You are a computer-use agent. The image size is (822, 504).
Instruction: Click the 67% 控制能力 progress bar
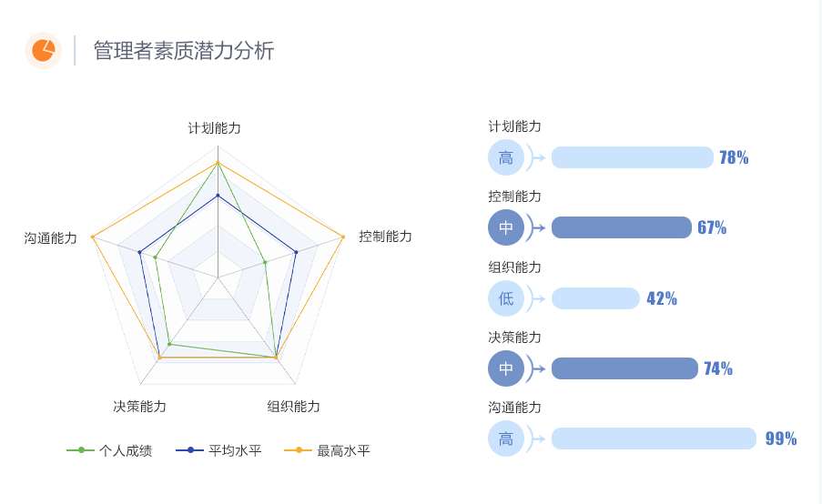click(x=621, y=227)
